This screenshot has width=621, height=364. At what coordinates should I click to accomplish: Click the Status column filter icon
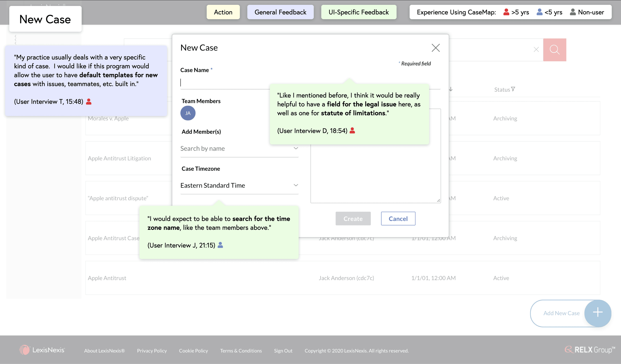pos(513,89)
